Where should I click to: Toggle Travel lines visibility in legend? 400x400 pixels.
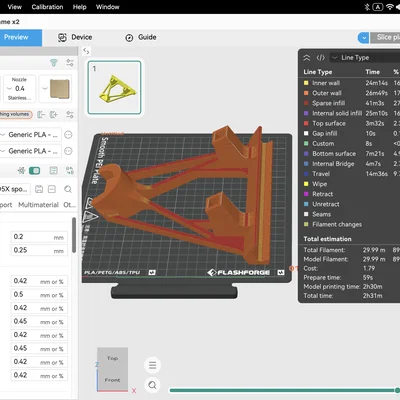pyautogui.click(x=317, y=174)
